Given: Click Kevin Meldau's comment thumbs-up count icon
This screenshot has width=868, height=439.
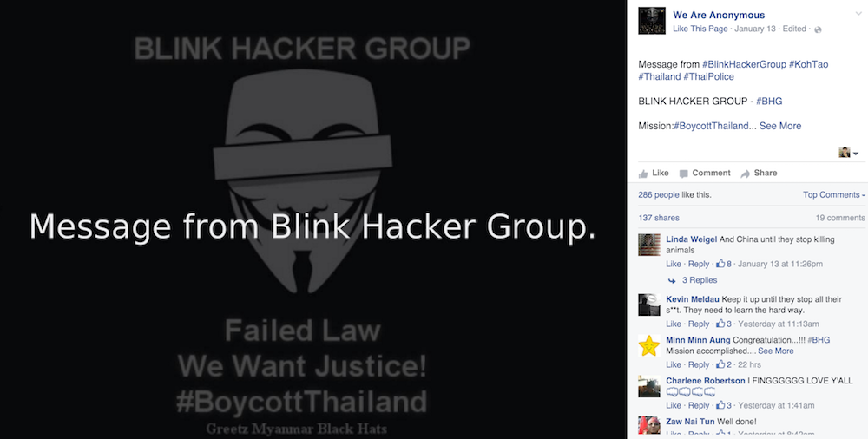Looking at the screenshot, I should pos(724,324).
